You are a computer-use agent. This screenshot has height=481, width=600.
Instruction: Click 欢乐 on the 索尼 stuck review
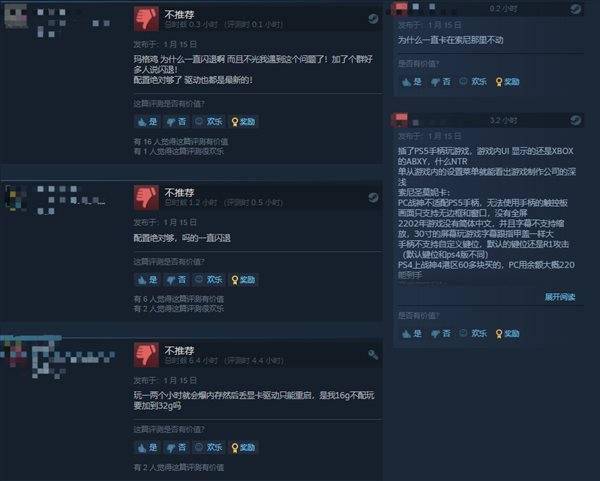(x=473, y=82)
